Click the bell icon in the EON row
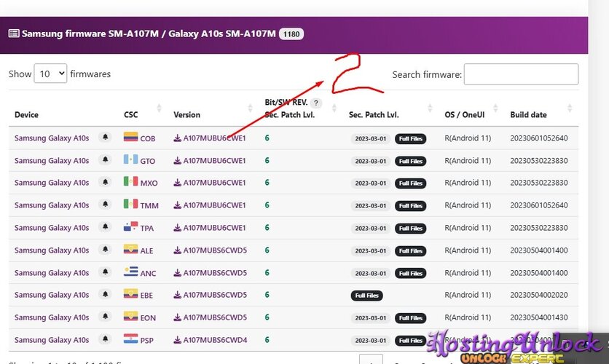609x364 pixels. coord(105,317)
